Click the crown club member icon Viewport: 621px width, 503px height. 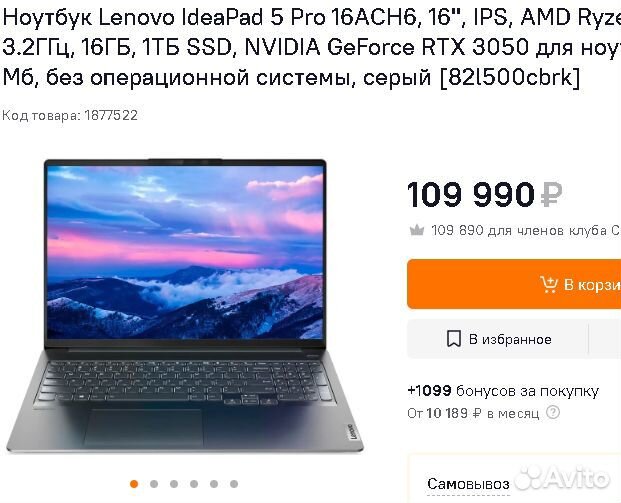pos(417,230)
